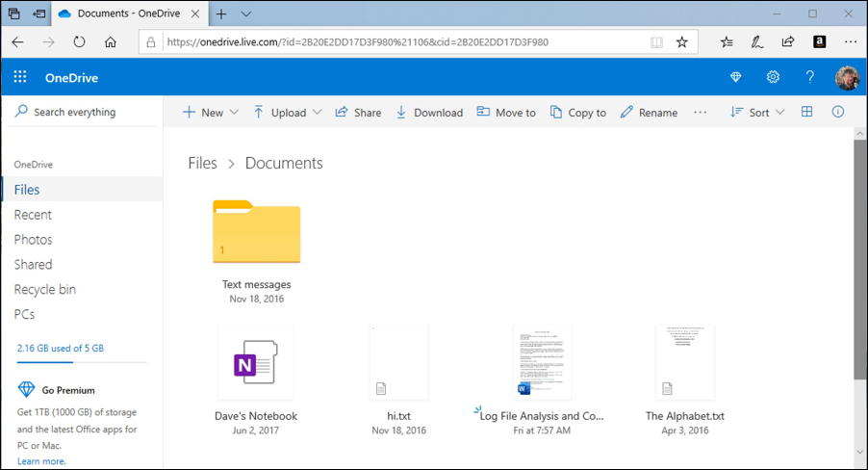Viewport: 868px width, 470px height.
Task: Add page to favorites star icon
Action: (682, 42)
